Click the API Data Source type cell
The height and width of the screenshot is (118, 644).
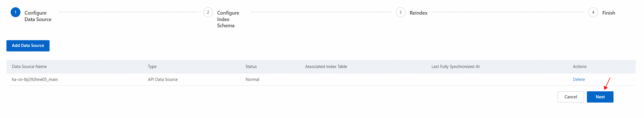pyautogui.click(x=163, y=80)
